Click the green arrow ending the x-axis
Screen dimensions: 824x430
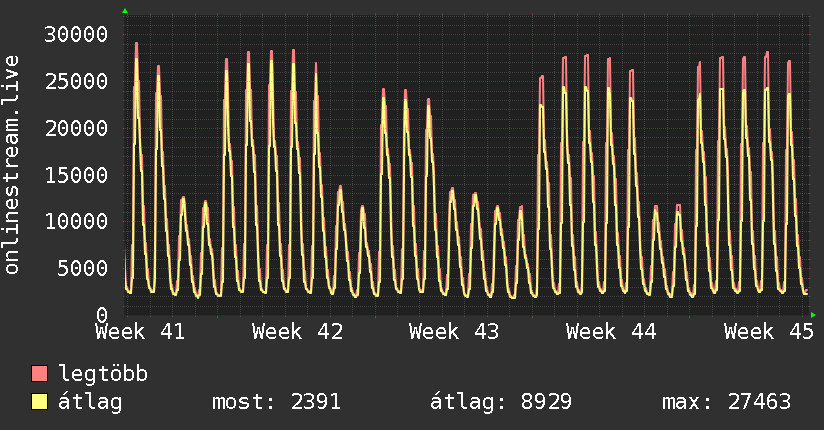[813, 315]
